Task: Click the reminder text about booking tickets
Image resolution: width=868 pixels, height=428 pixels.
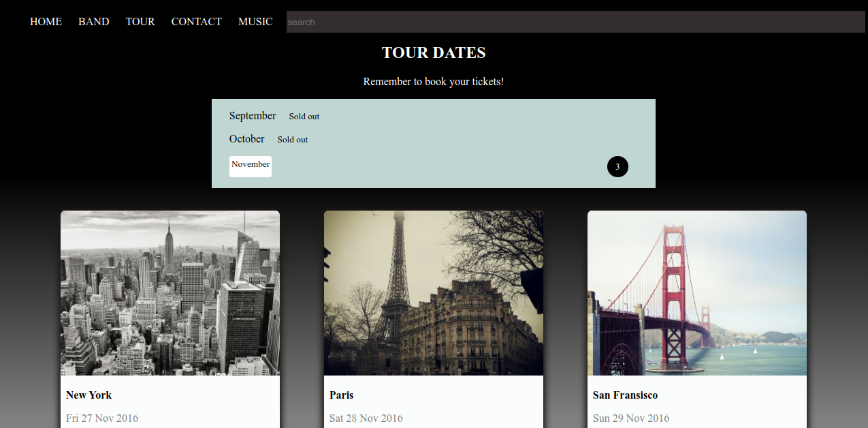Action: pyautogui.click(x=433, y=81)
